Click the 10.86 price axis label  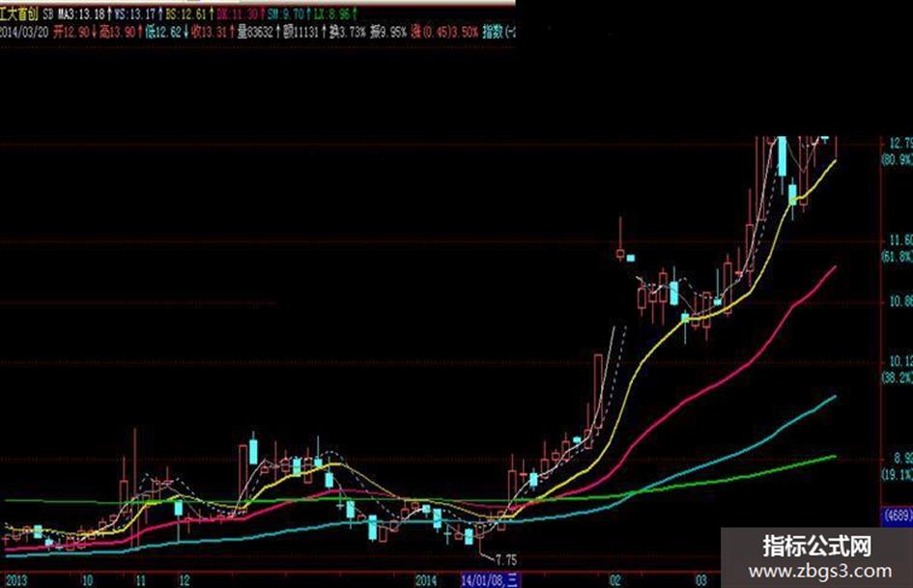pos(900,301)
